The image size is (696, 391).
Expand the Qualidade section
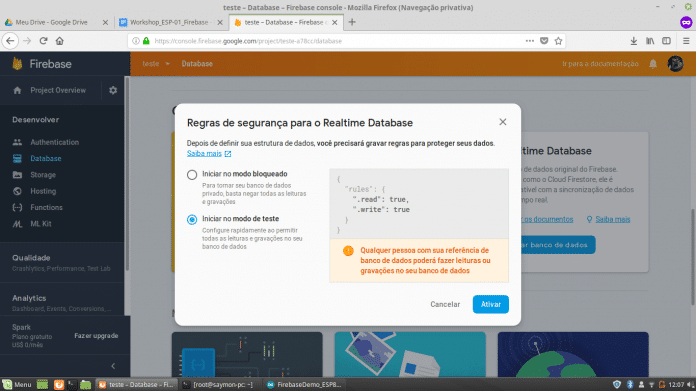(x=62, y=263)
